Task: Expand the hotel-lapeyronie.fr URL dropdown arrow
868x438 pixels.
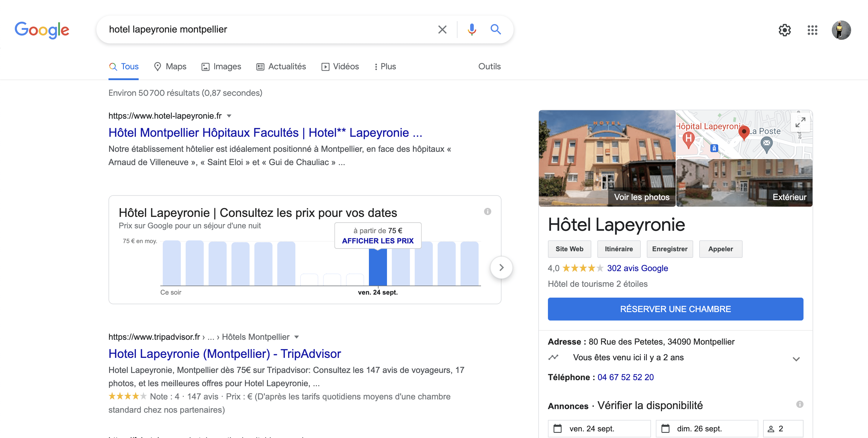Action: (x=229, y=116)
